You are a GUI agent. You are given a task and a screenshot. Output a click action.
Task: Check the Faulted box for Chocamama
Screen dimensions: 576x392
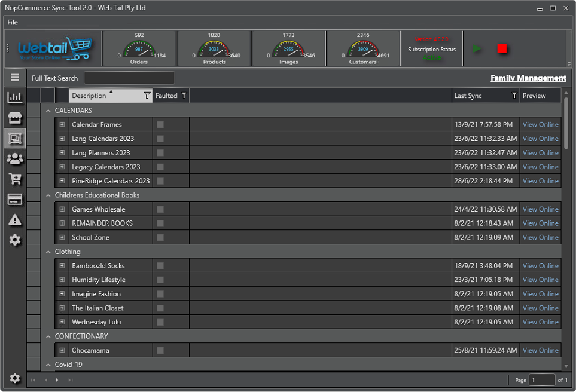(x=160, y=350)
